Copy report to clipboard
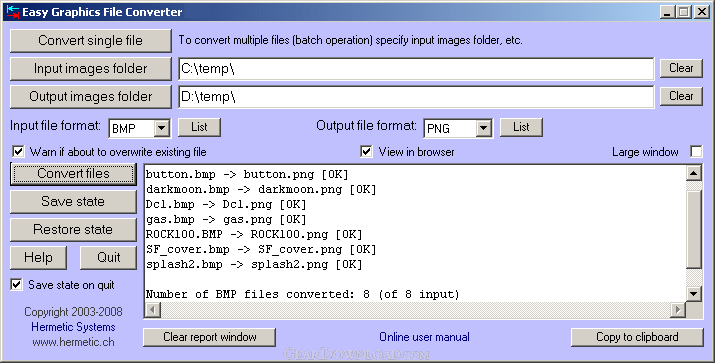Viewport: 715px width, 363px height. pyautogui.click(x=637, y=337)
